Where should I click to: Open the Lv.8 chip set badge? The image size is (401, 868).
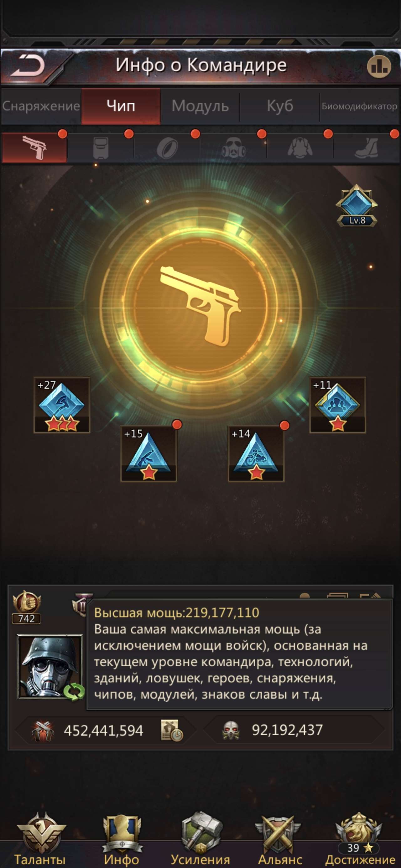357,205
